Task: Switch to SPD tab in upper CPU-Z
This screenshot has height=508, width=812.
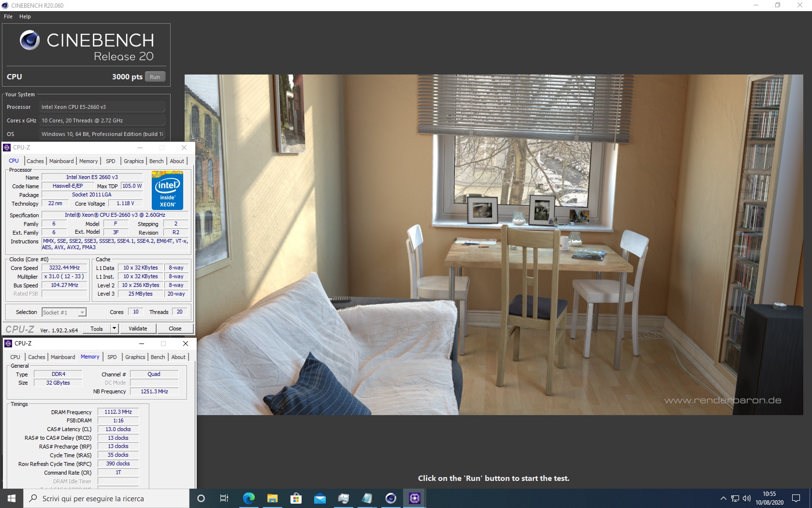Action: coord(111,161)
